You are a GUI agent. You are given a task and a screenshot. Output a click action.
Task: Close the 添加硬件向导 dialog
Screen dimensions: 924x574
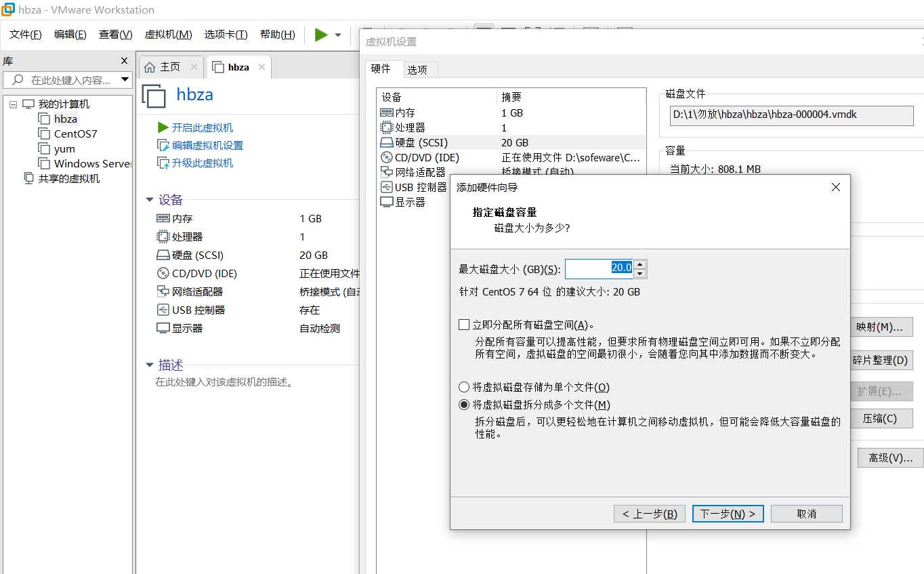(x=836, y=187)
